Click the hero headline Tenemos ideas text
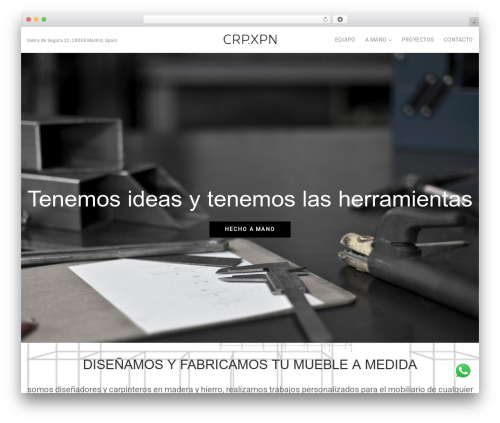Viewport: 500px width, 423px height. [250, 199]
